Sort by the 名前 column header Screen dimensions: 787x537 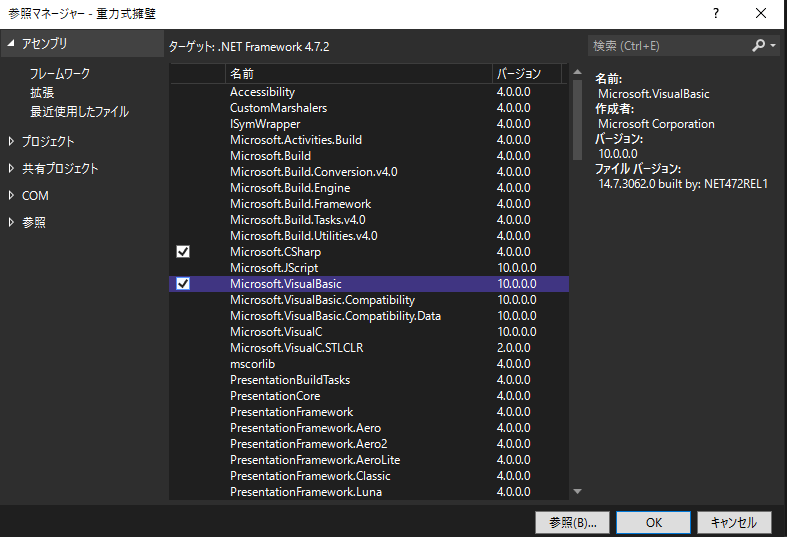[358, 74]
